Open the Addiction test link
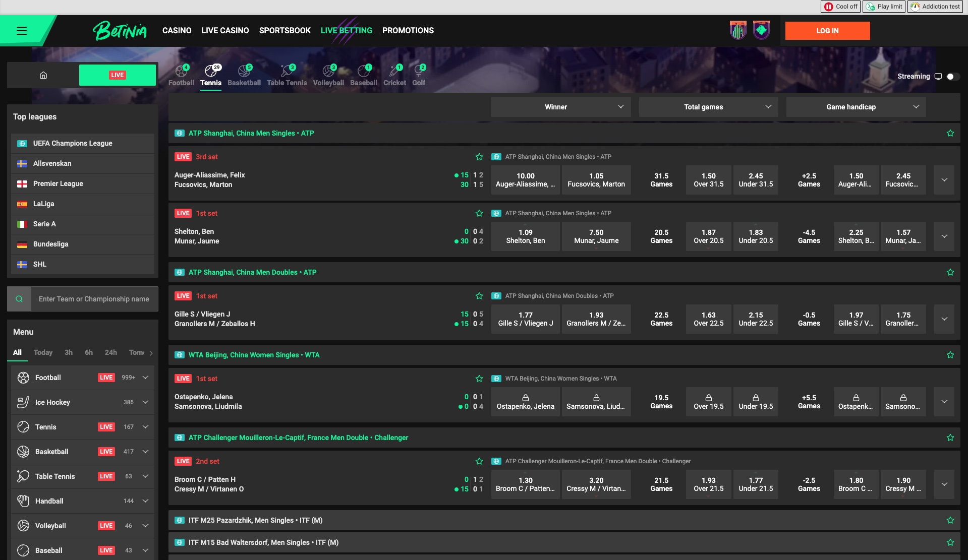The image size is (968, 560). (x=935, y=7)
